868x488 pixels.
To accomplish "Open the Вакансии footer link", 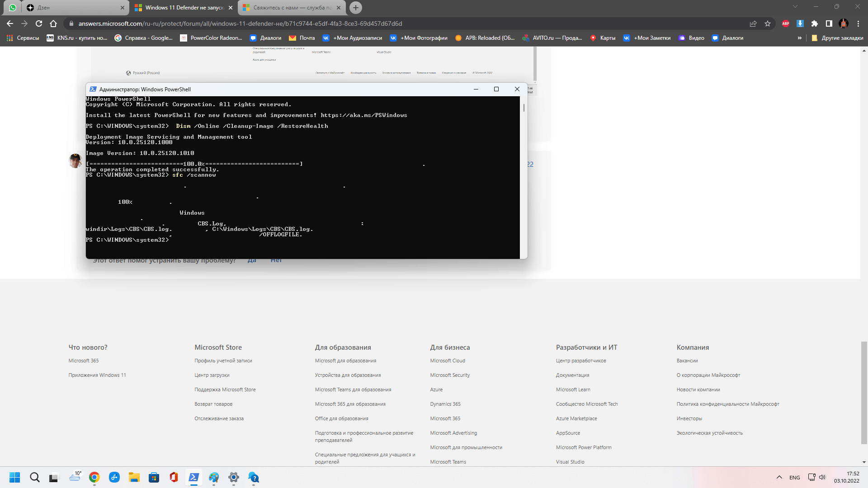I will click(x=687, y=361).
